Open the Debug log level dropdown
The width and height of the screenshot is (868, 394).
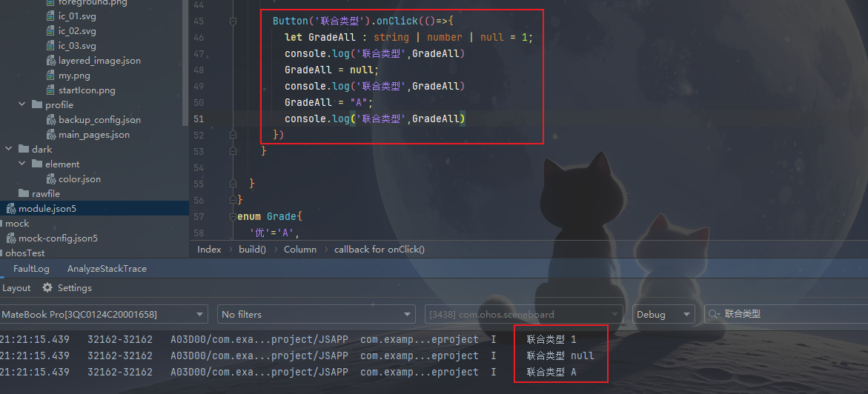pos(663,314)
